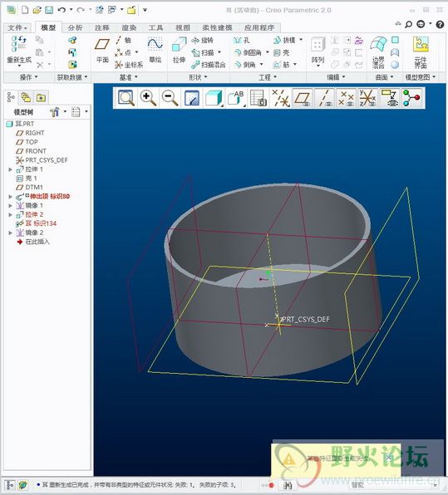This screenshot has height=495, width=448.
Task: Switch to the 渲染 tab
Action: pos(129,27)
